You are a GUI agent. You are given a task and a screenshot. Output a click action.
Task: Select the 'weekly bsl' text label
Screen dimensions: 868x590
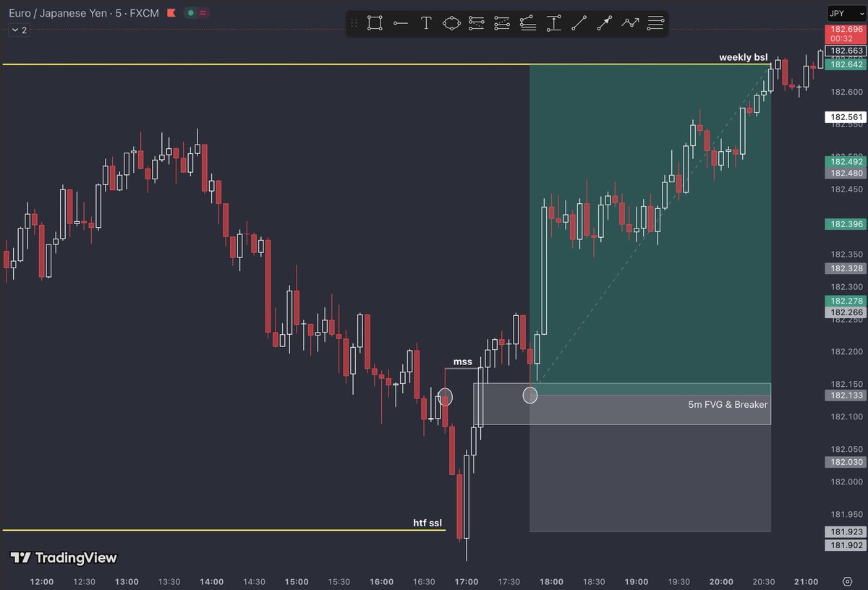point(743,57)
